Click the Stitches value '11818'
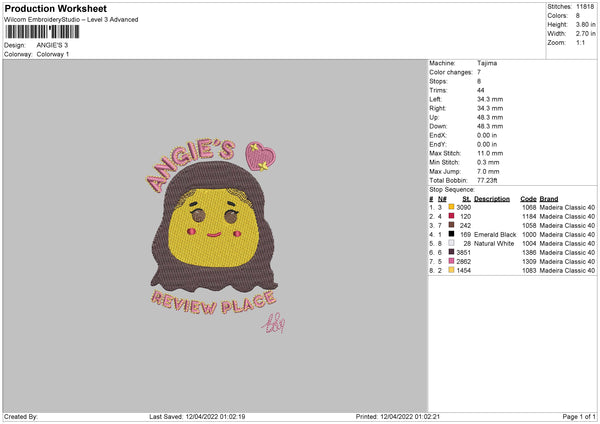The image size is (600, 424). point(585,7)
